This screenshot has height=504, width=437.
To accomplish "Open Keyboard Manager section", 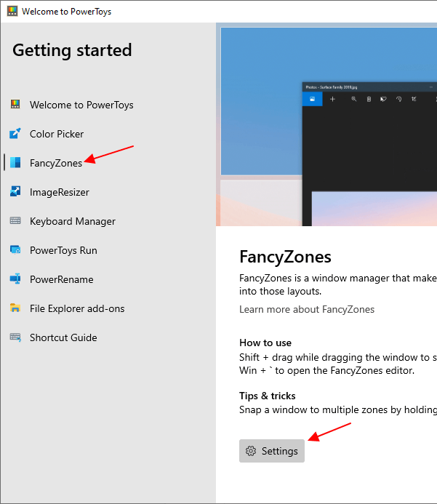I will pos(72,221).
